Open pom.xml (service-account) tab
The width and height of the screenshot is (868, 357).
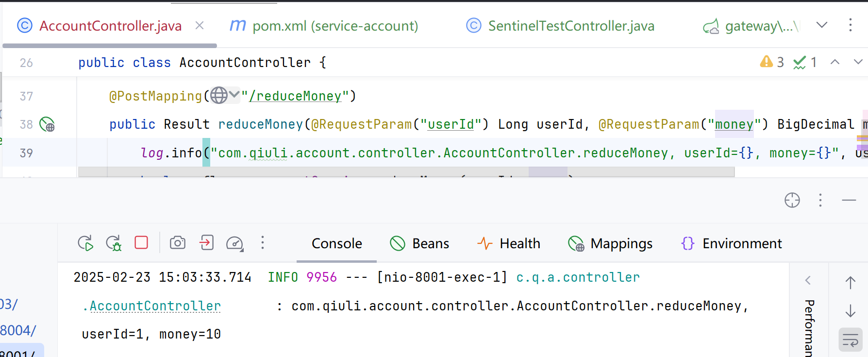pyautogui.click(x=324, y=26)
